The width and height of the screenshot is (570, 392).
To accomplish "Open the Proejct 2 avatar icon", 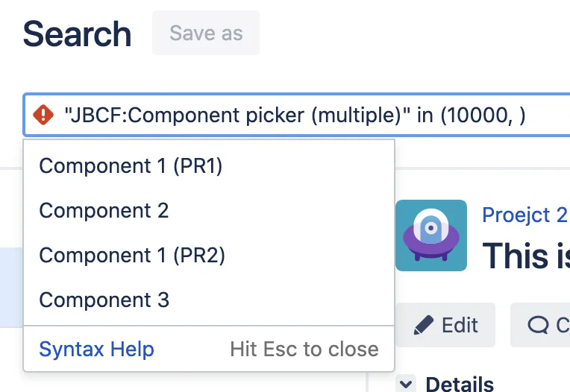I will (431, 235).
